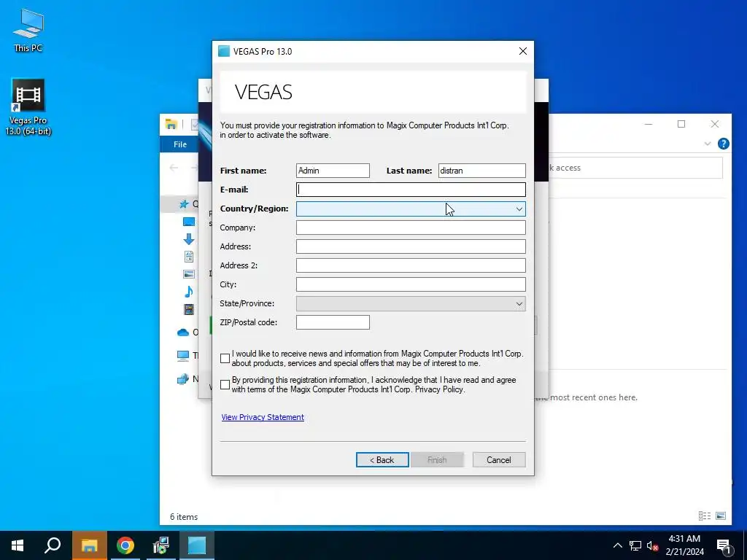
Task: Select OneDrive cloud icon in Explorer sidebar
Action: (183, 332)
